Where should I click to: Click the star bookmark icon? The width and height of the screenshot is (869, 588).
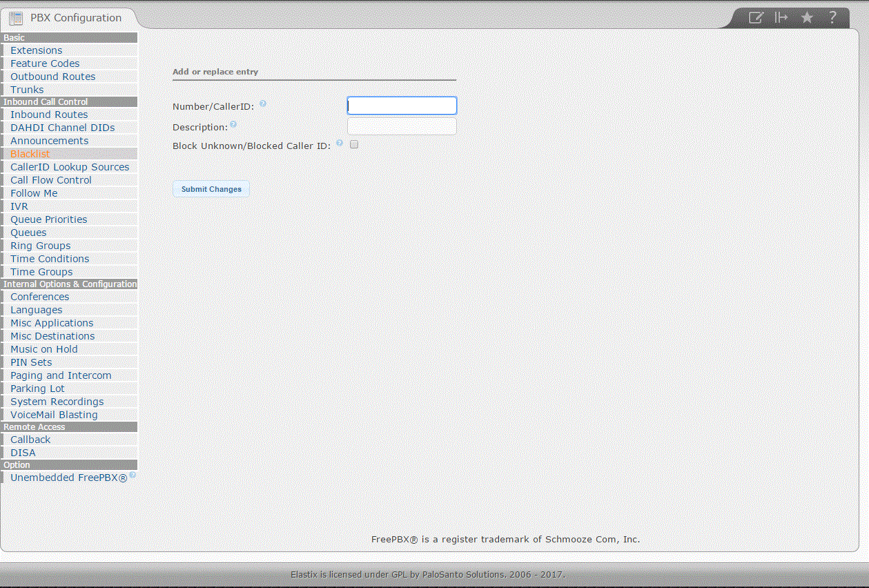(807, 18)
